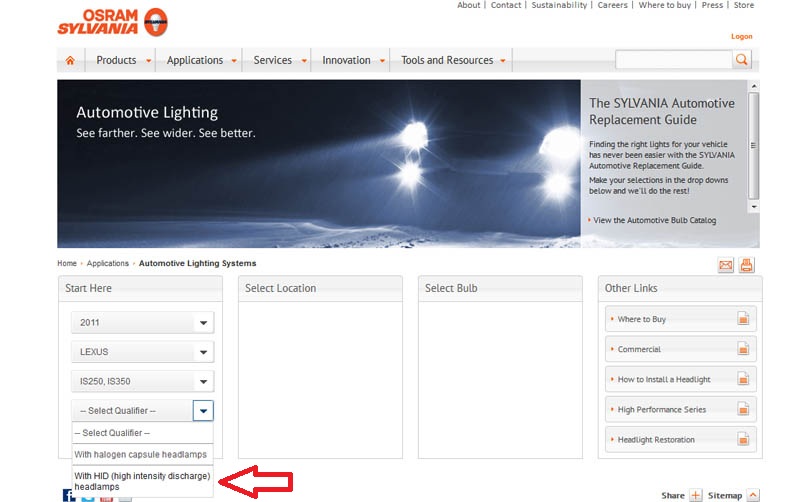This screenshot has height=502, width=800.
Task: Click the print page icon
Action: (x=746, y=265)
